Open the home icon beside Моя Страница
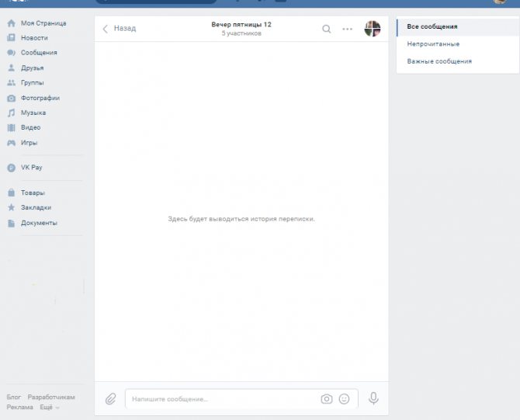This screenshot has width=520, height=420. point(12,23)
